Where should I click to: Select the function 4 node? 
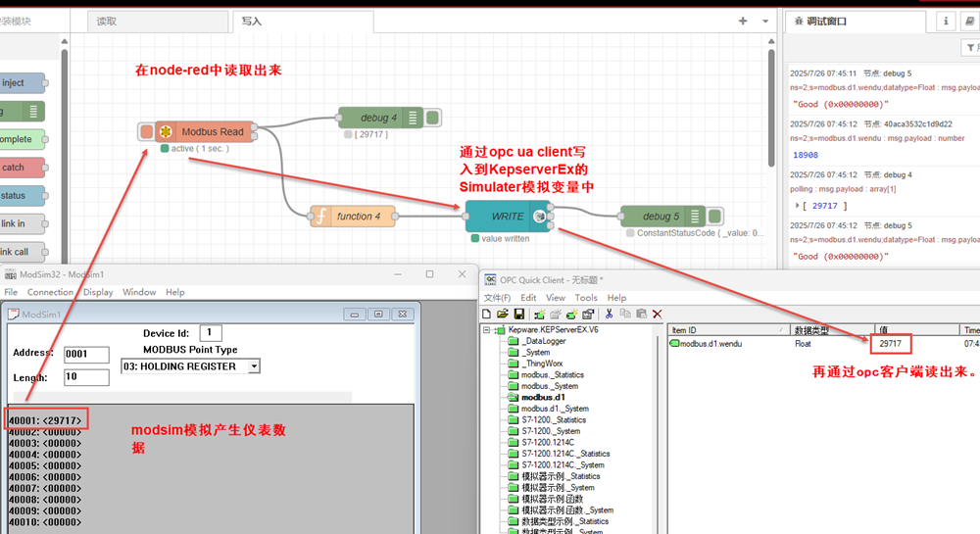coord(353,217)
